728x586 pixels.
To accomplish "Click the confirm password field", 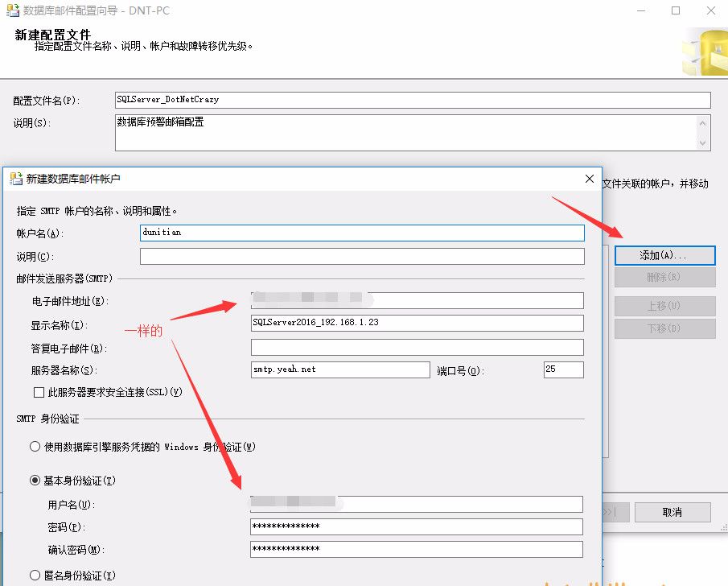I will point(417,549).
